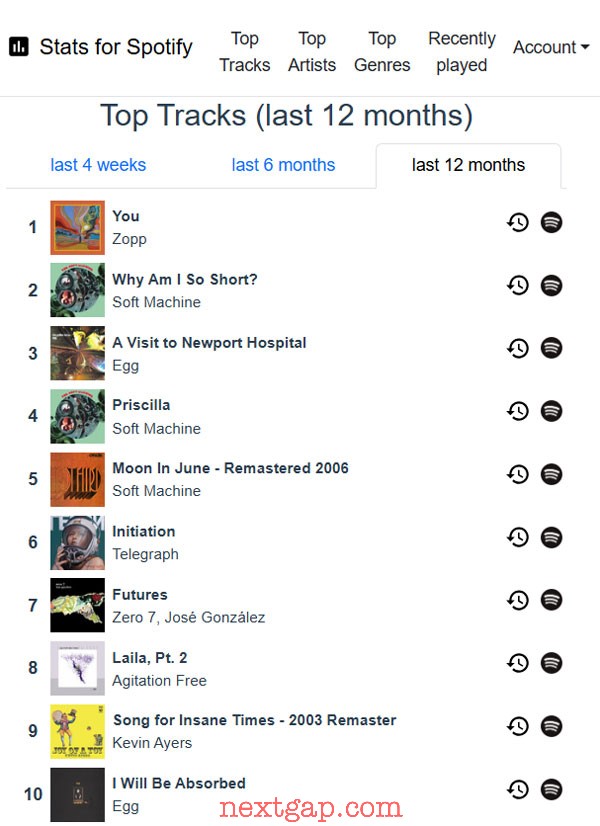Launch Laila, Pt. 2 with Spotify icon
This screenshot has width=600, height=826.
coord(552,663)
